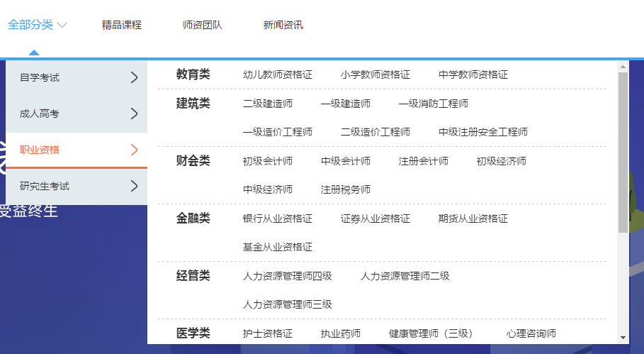Select 职业资格 category
This screenshot has height=354, width=644.
point(40,150)
